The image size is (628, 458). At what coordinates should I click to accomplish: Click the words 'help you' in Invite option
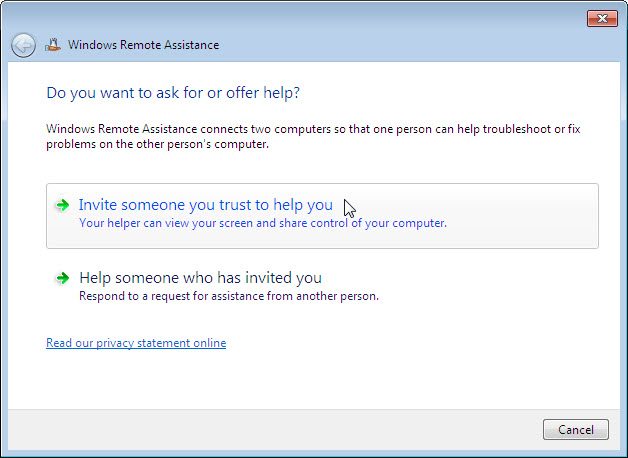tap(303, 205)
